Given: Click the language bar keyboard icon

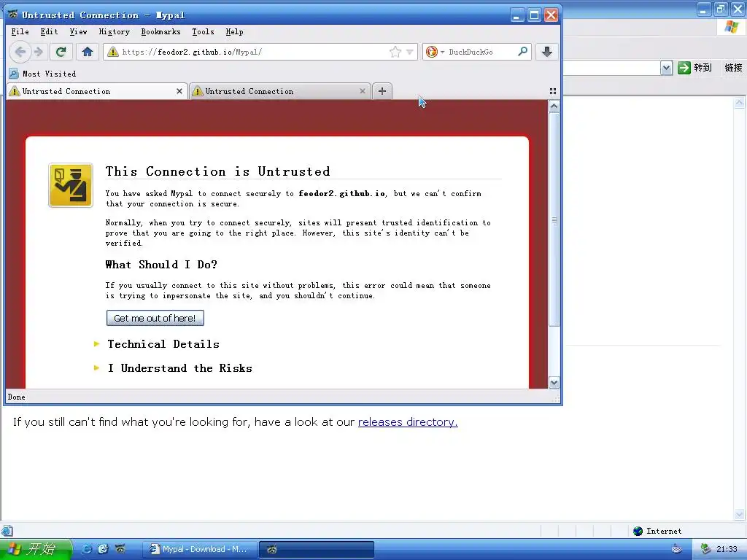Looking at the screenshot, I should click(x=676, y=549).
